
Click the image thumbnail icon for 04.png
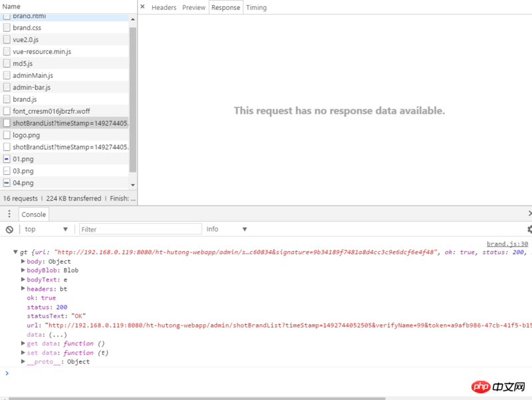point(7,182)
